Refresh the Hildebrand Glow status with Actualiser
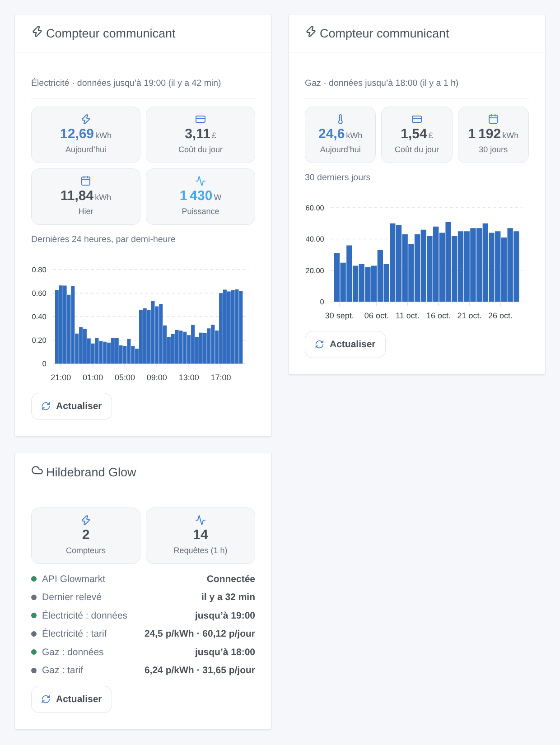The height and width of the screenshot is (745, 560). click(71, 699)
